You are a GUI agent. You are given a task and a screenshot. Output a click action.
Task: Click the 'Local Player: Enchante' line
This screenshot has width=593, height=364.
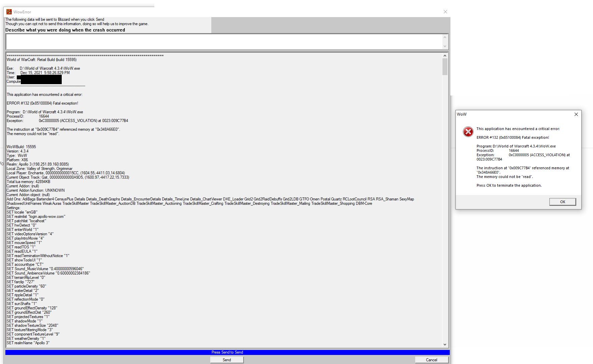click(x=66, y=173)
